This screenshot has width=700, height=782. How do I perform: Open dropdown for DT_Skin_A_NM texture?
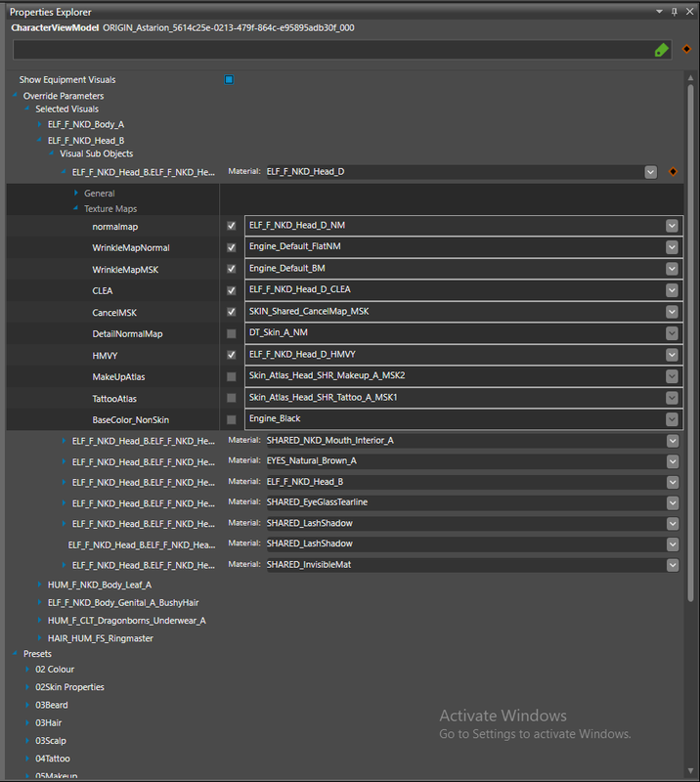pos(672,333)
